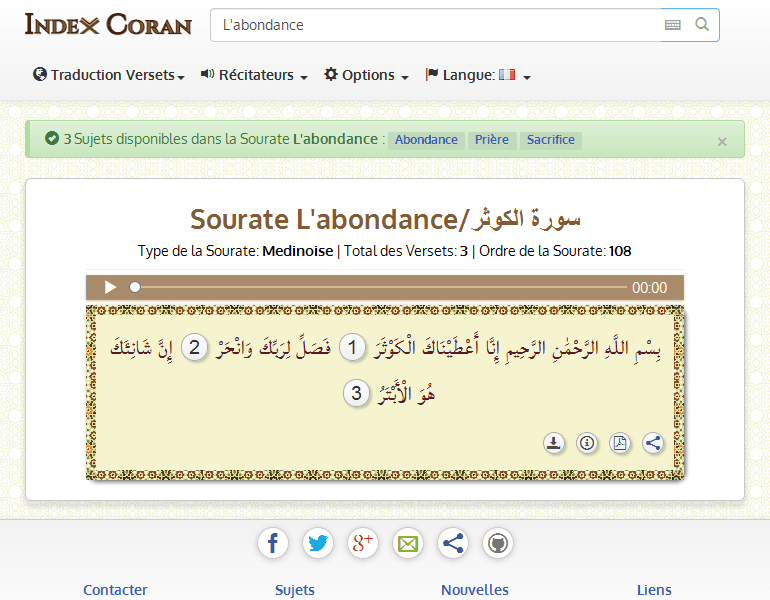This screenshot has width=770, height=600.
Task: Click the share icon in verse panel
Action: tap(653, 443)
